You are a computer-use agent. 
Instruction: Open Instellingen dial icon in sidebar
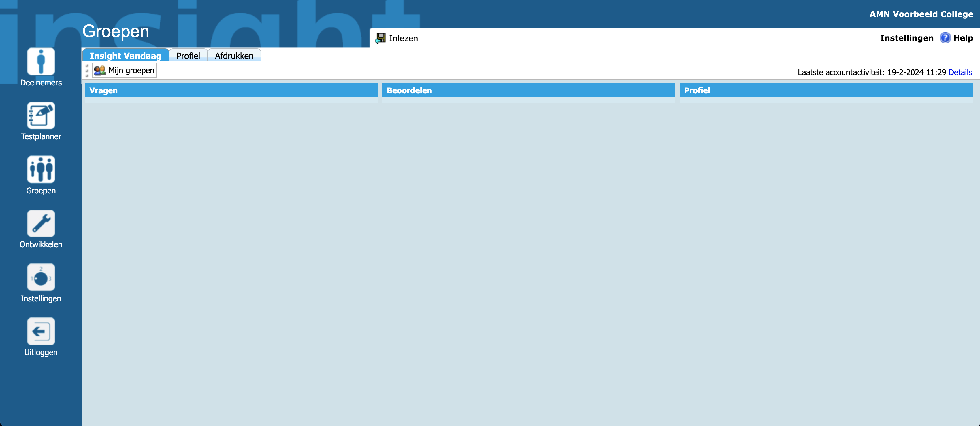pyautogui.click(x=41, y=277)
